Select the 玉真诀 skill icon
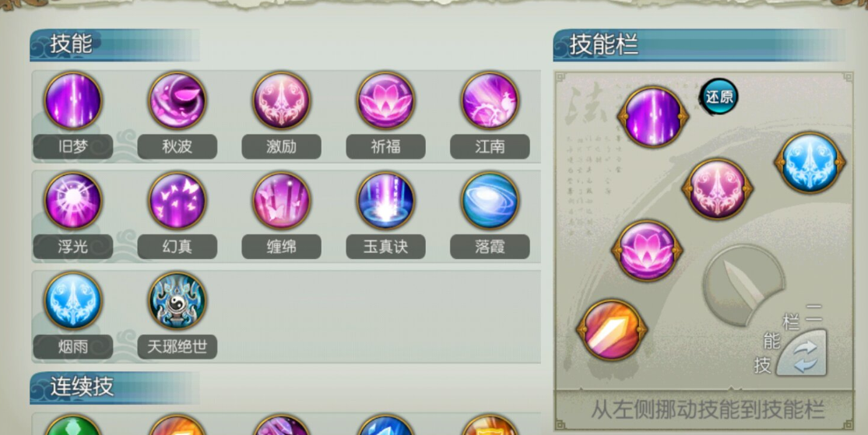The height and width of the screenshot is (435, 868). [x=386, y=200]
